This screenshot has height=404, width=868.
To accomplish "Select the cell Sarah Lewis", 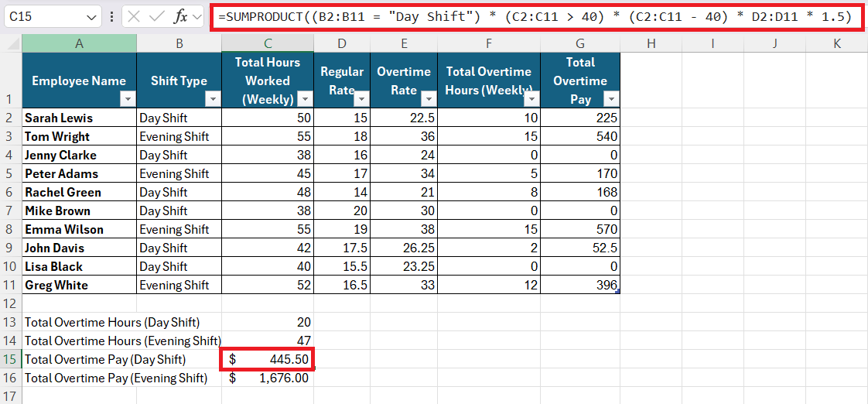I will [x=79, y=118].
